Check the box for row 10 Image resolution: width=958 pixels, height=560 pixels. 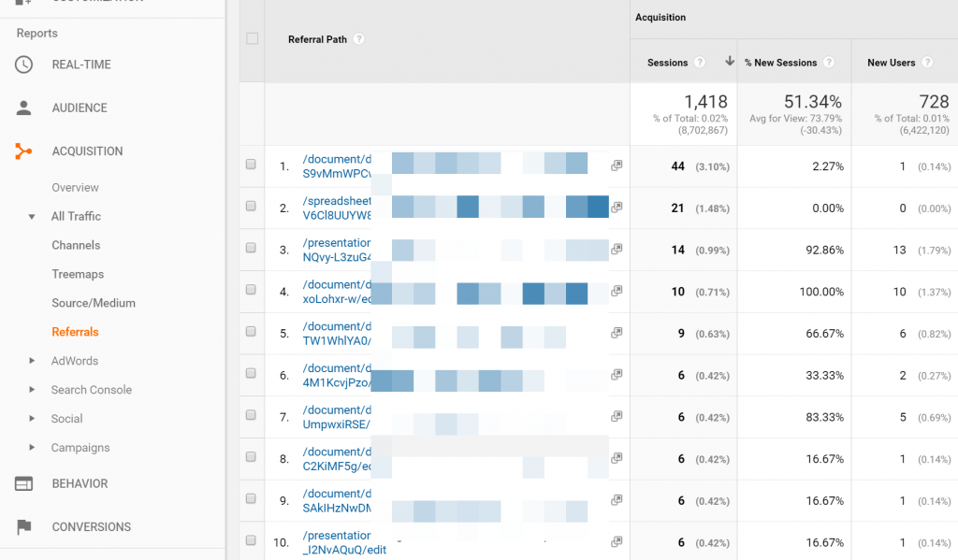(251, 540)
